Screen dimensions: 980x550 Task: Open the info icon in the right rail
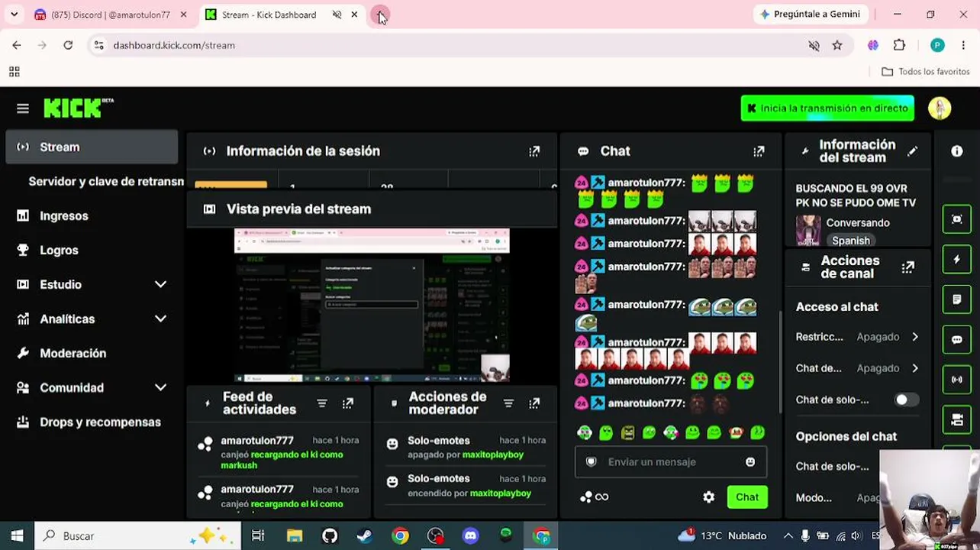tap(957, 151)
